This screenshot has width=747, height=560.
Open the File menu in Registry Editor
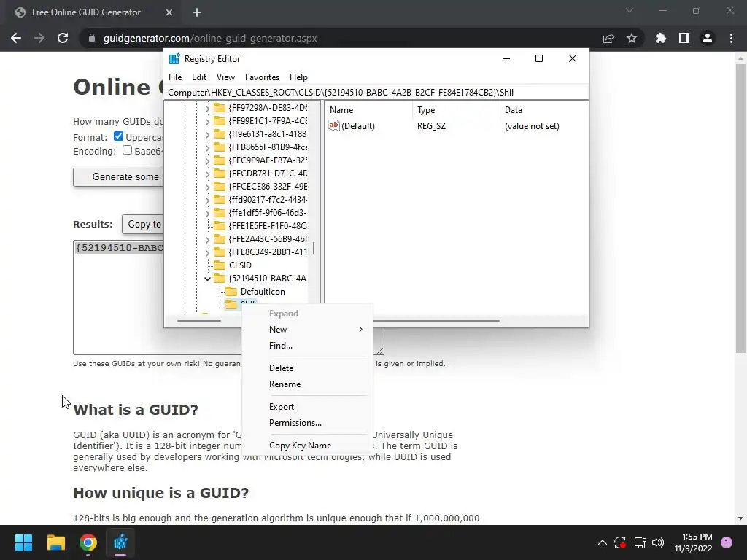coord(175,77)
